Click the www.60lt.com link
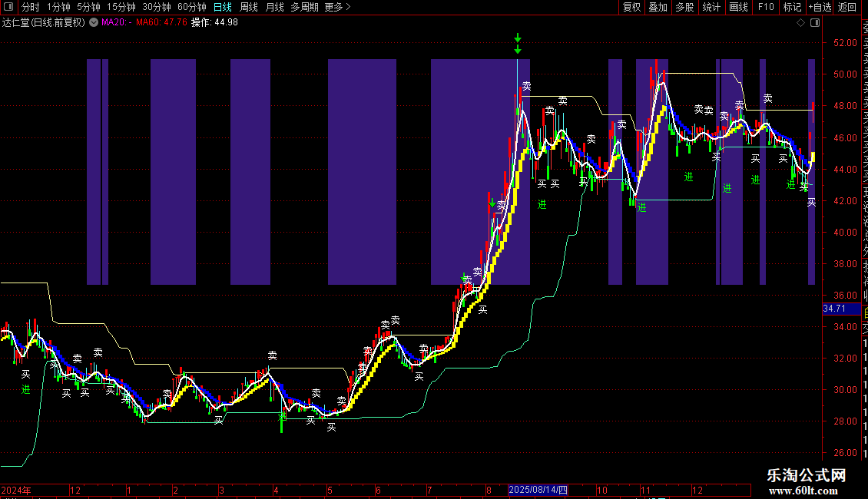This screenshot has height=499, width=868. [x=803, y=490]
